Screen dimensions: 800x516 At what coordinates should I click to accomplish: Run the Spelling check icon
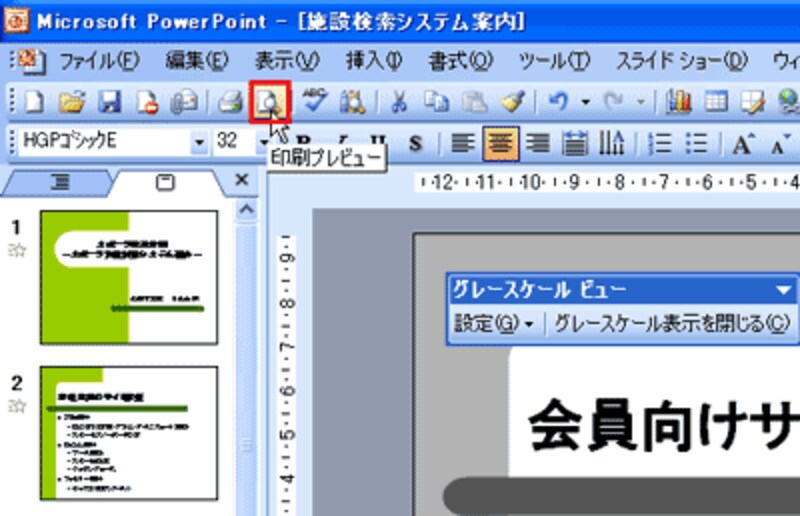[x=314, y=101]
